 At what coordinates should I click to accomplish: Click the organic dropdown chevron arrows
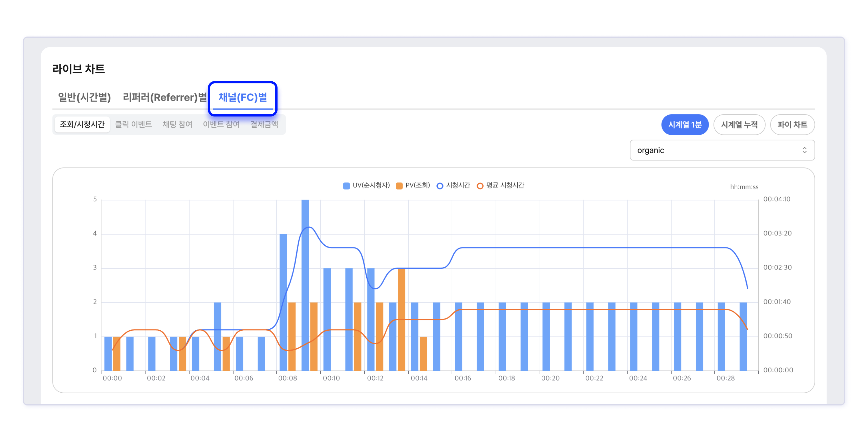point(804,150)
